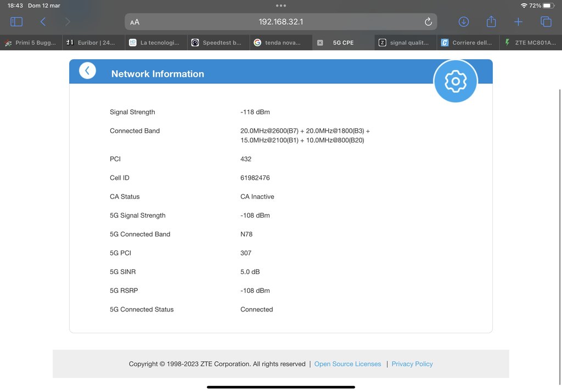Show the tab overview
The image size is (562, 392).
pos(546,22)
